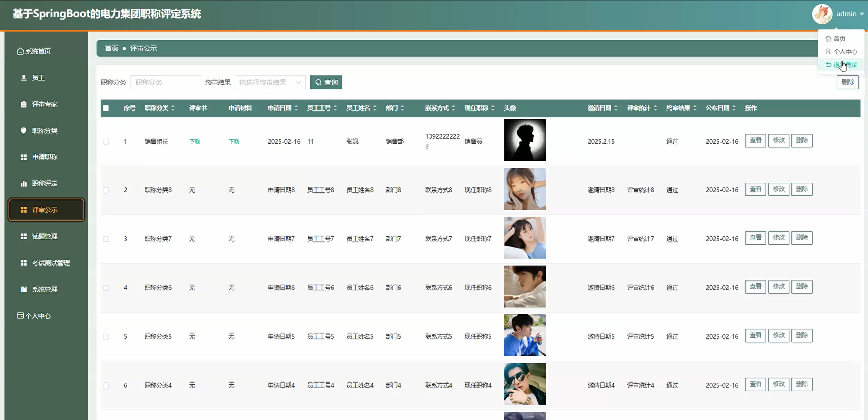Click the bulb icon beside 职称分类
The height and width of the screenshot is (420, 868).
[x=24, y=130]
